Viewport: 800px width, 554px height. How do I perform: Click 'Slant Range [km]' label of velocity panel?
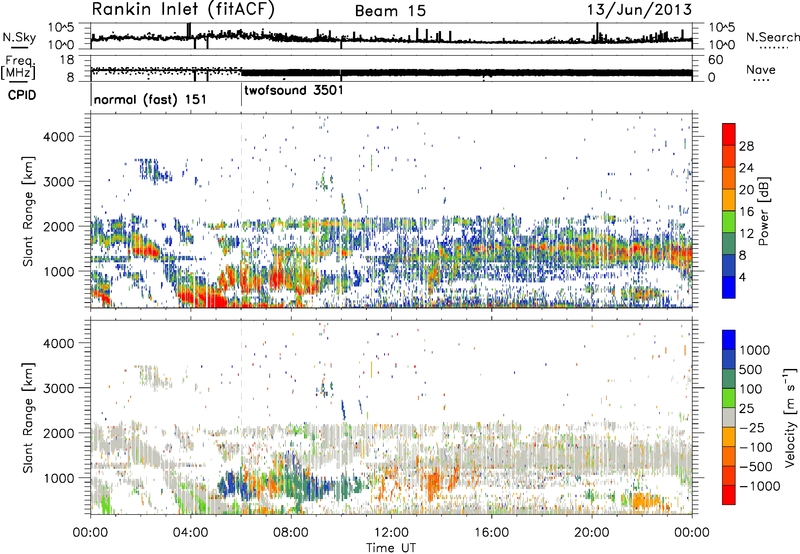28,418
